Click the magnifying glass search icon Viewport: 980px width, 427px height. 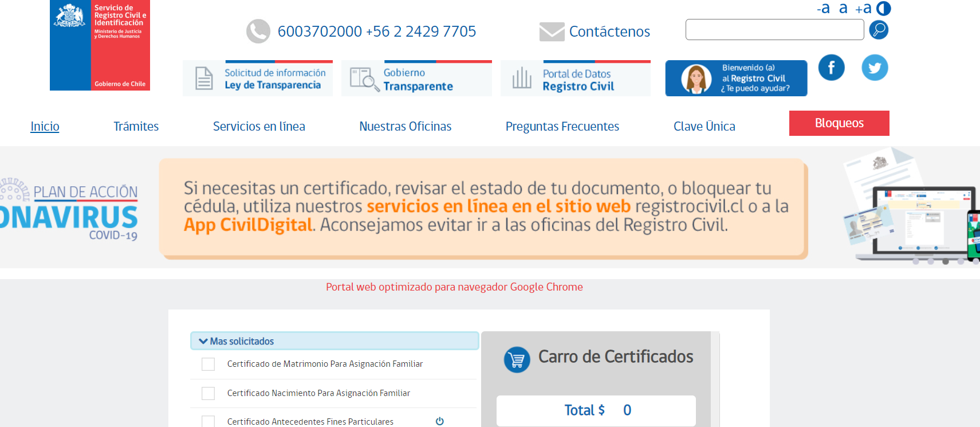(x=879, y=30)
